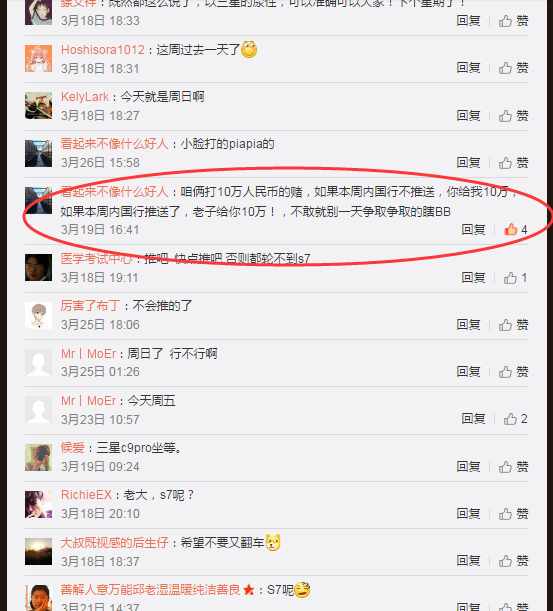Screen dimensions: 553x611
Task: Open 医学考试中心 username link
Action: 96,258
